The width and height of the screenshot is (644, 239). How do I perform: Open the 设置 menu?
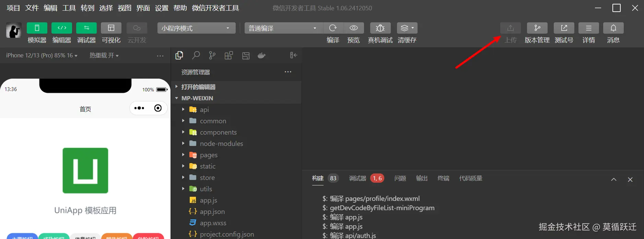162,8
